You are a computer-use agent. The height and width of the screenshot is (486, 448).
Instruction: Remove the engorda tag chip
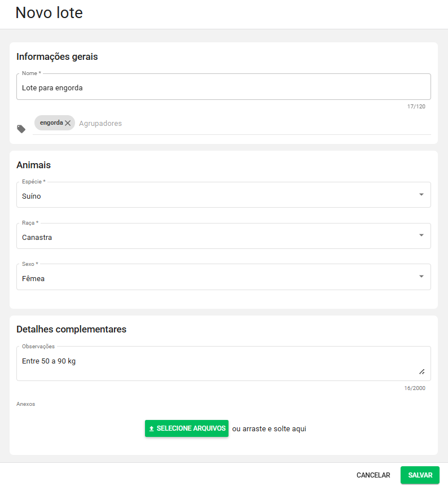(68, 123)
